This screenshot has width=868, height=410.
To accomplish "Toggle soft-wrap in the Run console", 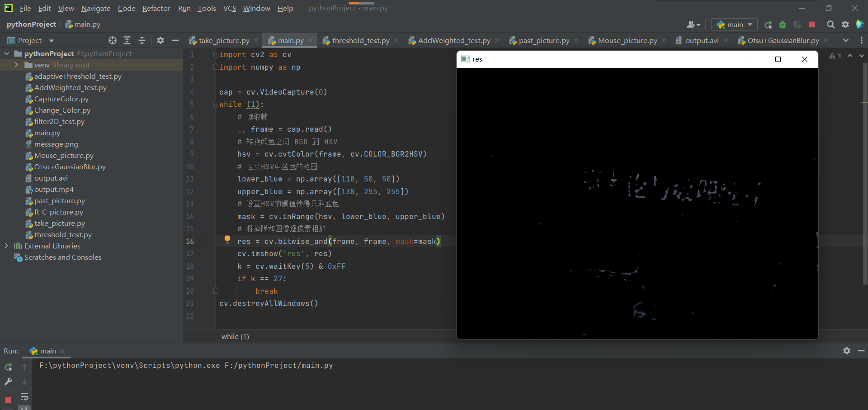I will 24,397.
